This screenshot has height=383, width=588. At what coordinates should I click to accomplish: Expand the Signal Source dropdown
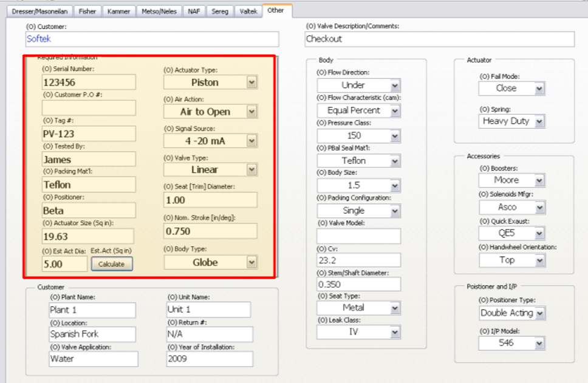[251, 141]
